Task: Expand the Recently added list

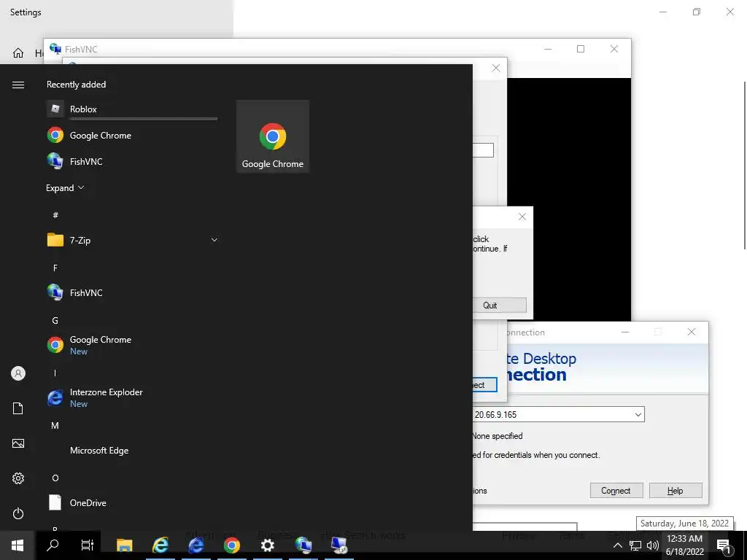Action: pyautogui.click(x=65, y=187)
